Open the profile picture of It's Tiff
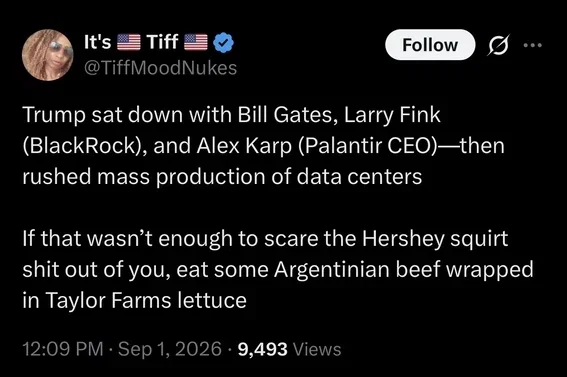The width and height of the screenshot is (567, 377). pos(47,55)
